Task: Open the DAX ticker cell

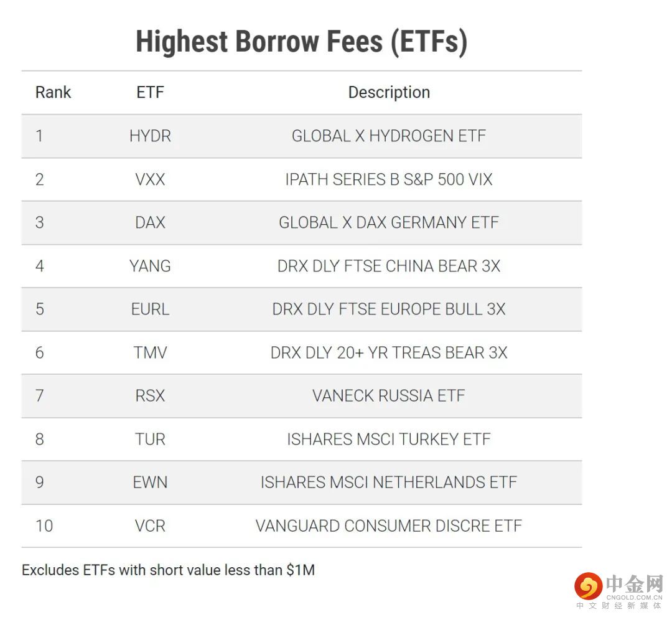Action: click(150, 223)
